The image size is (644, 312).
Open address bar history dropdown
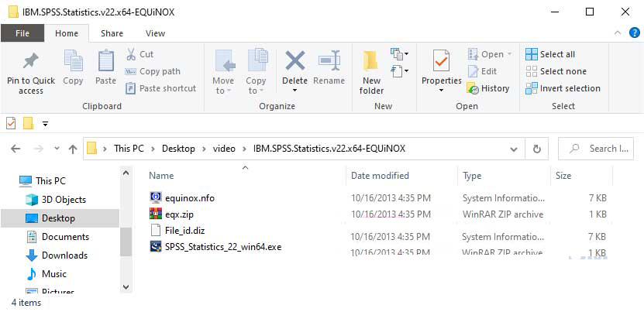pos(513,149)
